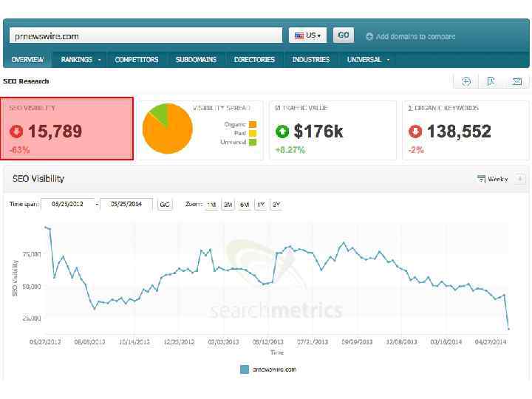Set chart zoom to 3M
Viewport: 532px width, 399px height.
[228, 205]
